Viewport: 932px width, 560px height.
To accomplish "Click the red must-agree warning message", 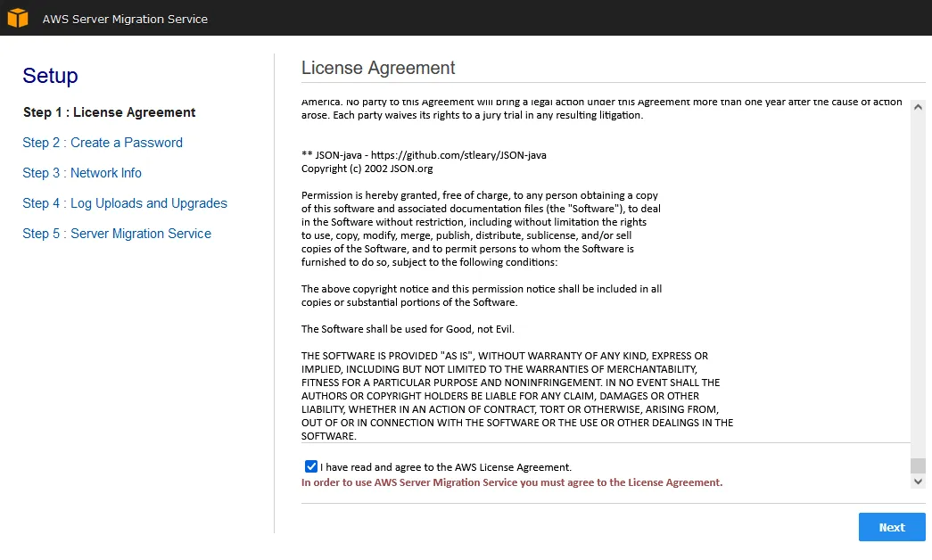I will [x=511, y=482].
